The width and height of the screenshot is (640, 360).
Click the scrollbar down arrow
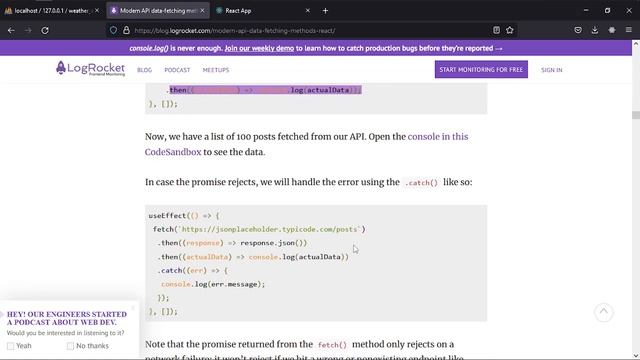pos(636,356)
